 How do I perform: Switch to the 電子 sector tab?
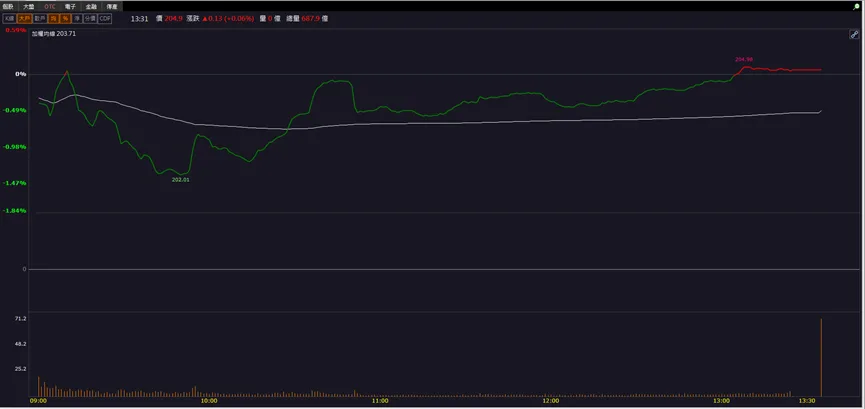(71, 7)
